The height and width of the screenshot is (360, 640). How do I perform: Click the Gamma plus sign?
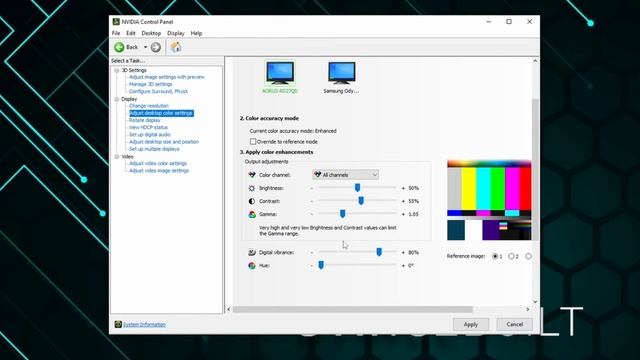pos(403,214)
